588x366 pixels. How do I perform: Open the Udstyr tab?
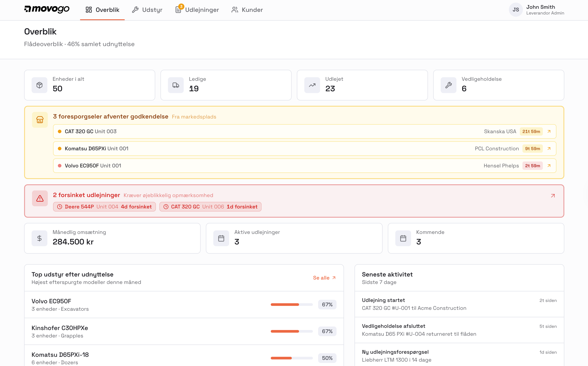pos(147,10)
